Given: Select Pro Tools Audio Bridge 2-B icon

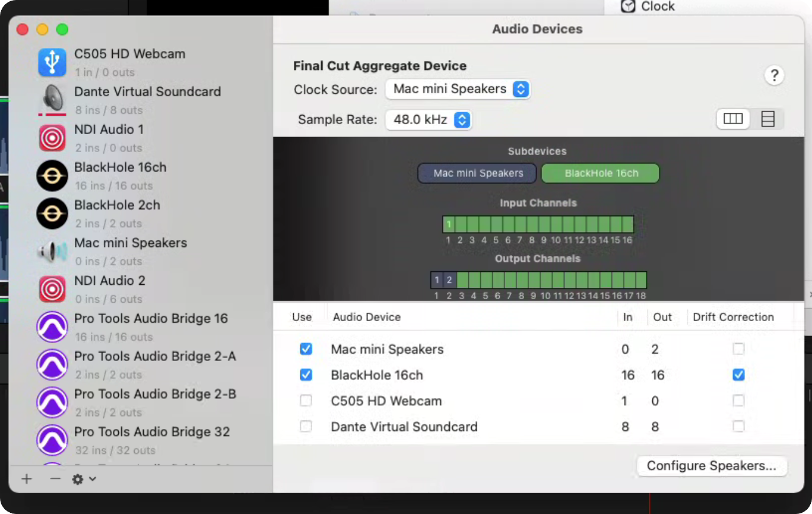Looking at the screenshot, I should pos(52,402).
